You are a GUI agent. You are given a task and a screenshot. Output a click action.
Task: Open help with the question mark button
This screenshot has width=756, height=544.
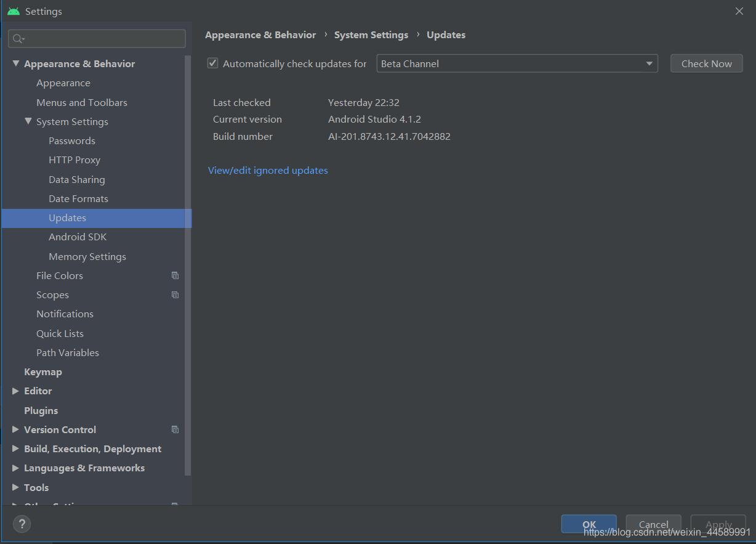tap(22, 524)
